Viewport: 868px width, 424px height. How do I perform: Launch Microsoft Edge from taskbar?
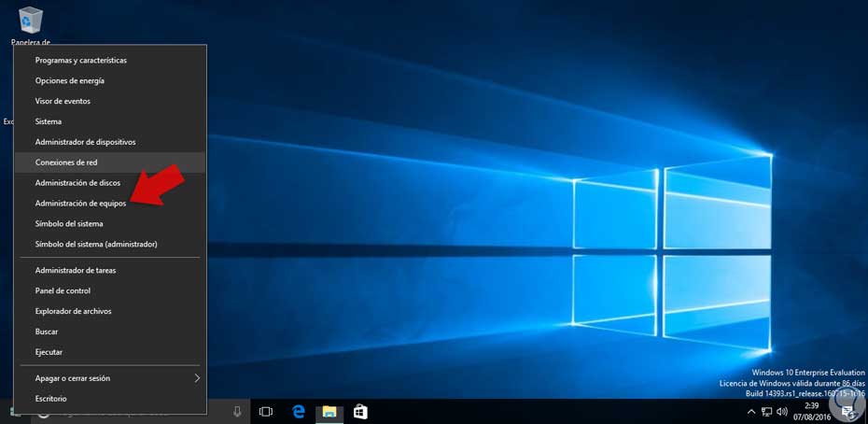[299, 412]
